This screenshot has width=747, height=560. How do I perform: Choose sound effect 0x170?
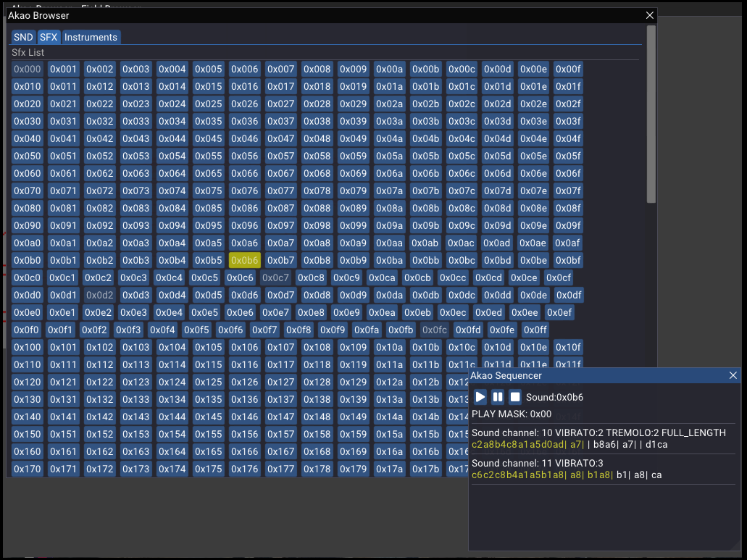[x=28, y=469]
